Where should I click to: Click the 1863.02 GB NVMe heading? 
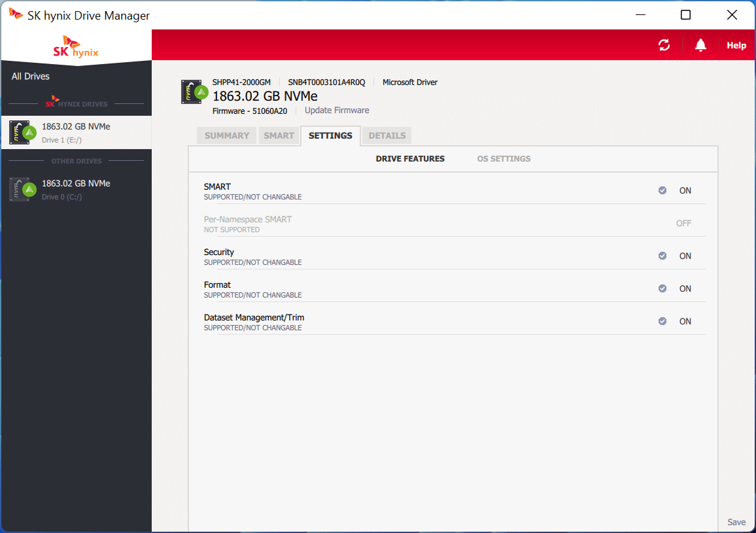click(x=265, y=96)
